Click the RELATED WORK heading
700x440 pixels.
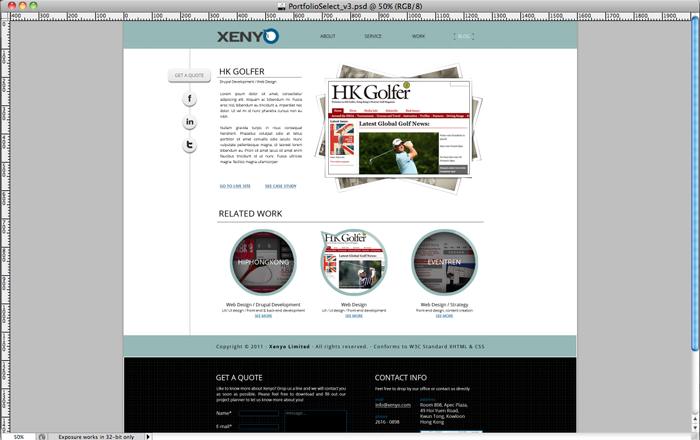click(x=250, y=214)
